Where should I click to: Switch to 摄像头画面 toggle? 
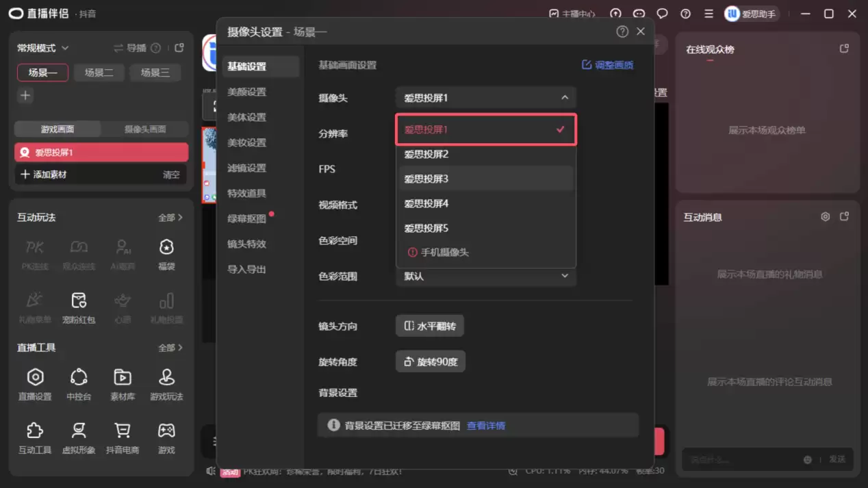click(145, 129)
